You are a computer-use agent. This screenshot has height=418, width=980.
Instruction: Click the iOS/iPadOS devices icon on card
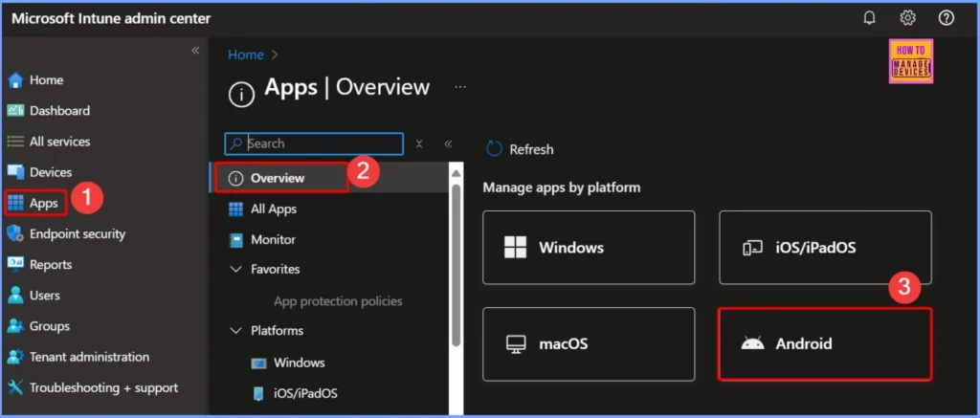click(752, 248)
